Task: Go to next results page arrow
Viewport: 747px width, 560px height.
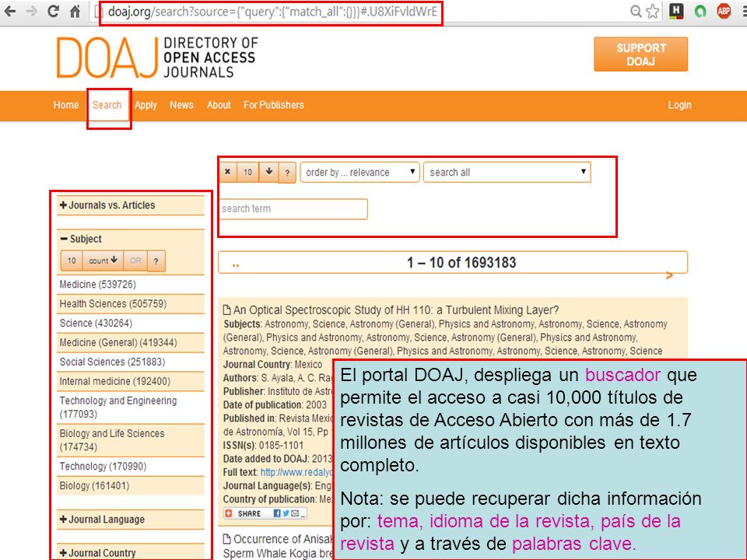Action: coord(669,275)
